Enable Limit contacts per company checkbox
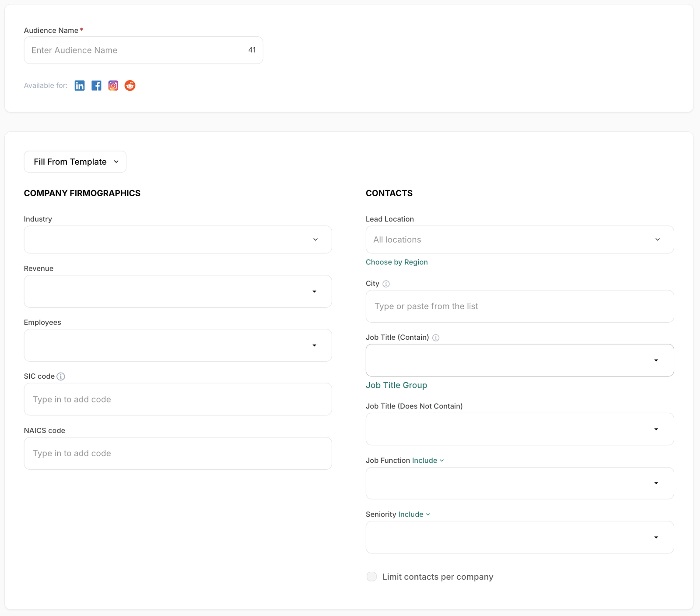The height and width of the screenshot is (616, 700). click(371, 577)
